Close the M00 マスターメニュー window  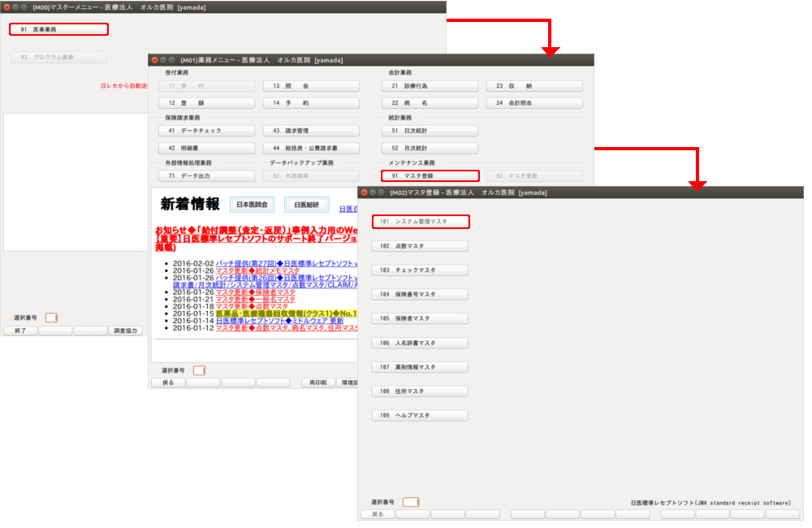pos(6,7)
